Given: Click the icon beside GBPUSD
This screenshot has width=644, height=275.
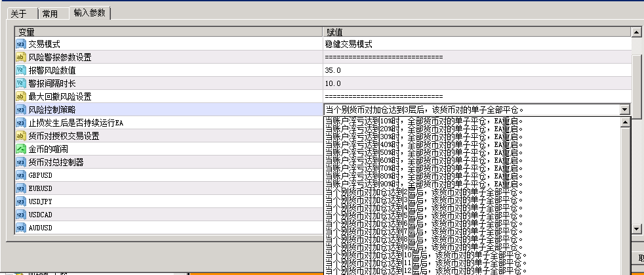Looking at the screenshot, I should point(21,175).
